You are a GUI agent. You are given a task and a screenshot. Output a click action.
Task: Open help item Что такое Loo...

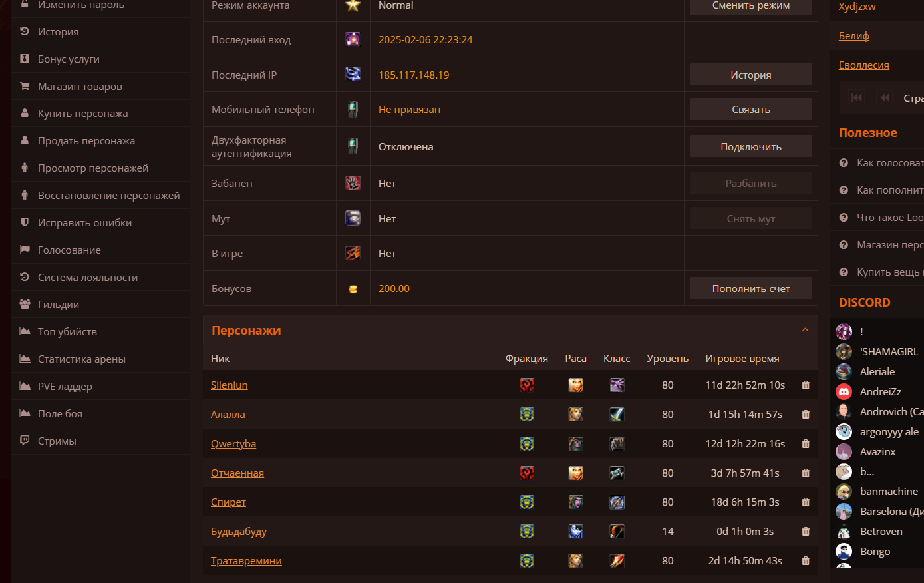tap(889, 218)
